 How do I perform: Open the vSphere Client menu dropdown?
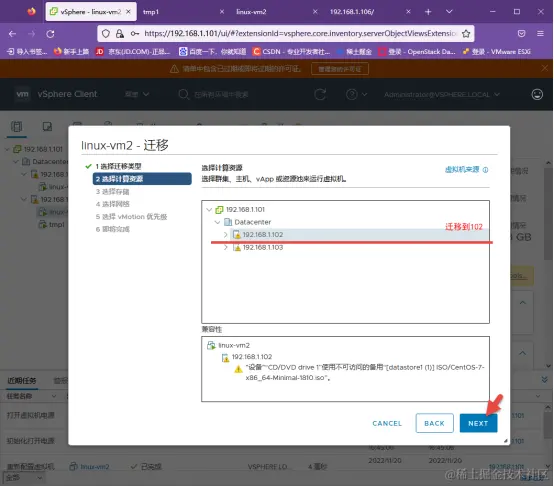tap(137, 94)
